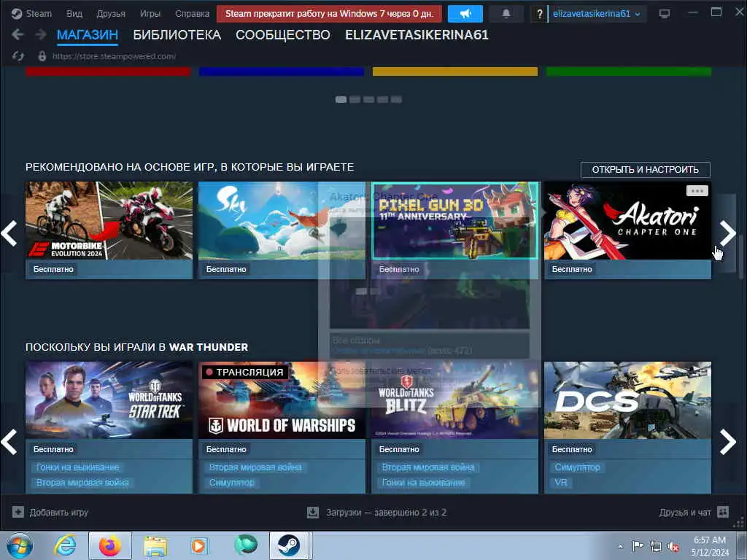Click the forward navigation arrow
747x560 pixels.
point(41,35)
